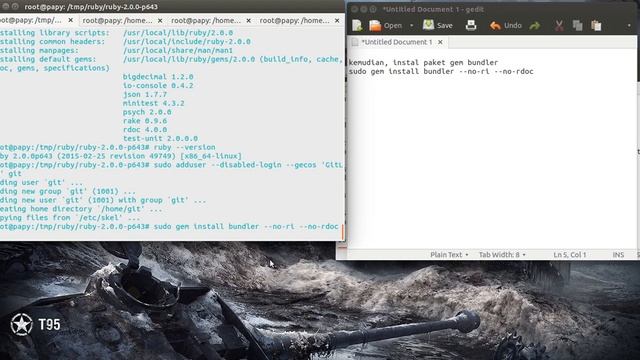Screen dimensions: 640x360
Task: Click the Open button in gedit
Action: (385, 25)
